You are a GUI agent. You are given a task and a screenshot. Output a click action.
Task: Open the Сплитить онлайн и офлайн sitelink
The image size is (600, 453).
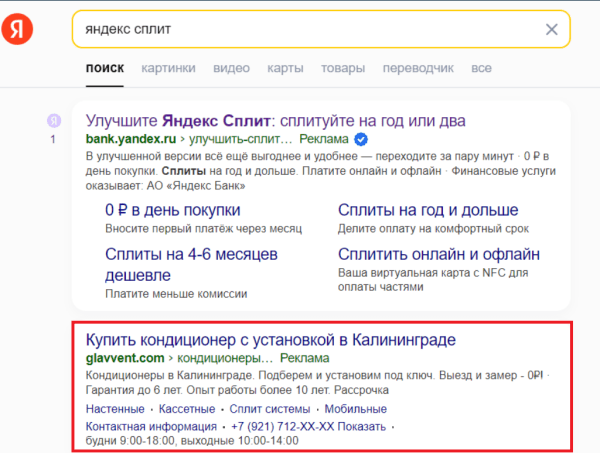[439, 254]
